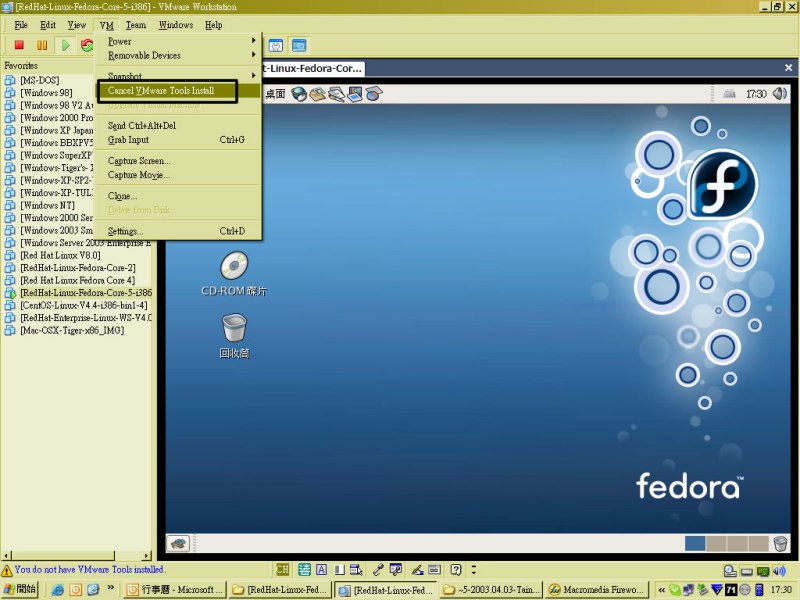Screen dimensions: 800x600
Task: Select Grab Input menu item
Action: (x=178, y=140)
